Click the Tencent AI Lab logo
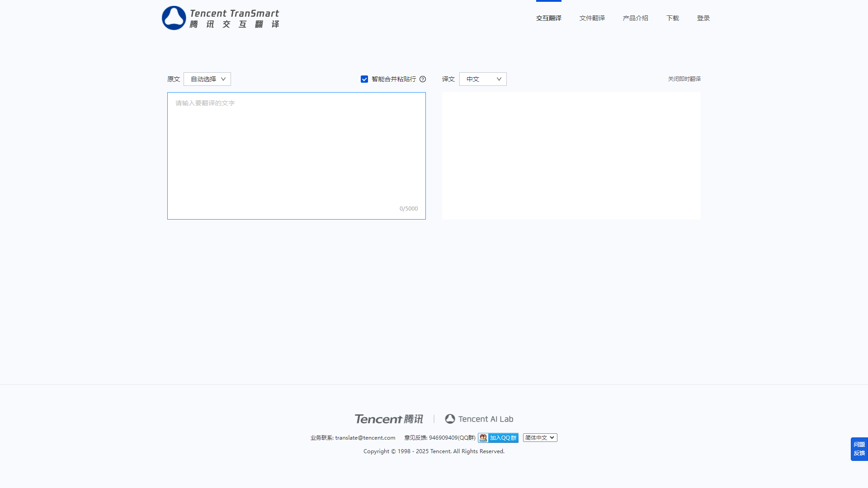Image resolution: width=868 pixels, height=488 pixels. 479,419
